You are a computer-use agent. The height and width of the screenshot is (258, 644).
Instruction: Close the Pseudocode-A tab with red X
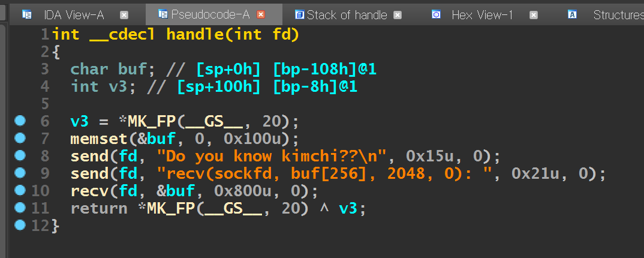260,14
